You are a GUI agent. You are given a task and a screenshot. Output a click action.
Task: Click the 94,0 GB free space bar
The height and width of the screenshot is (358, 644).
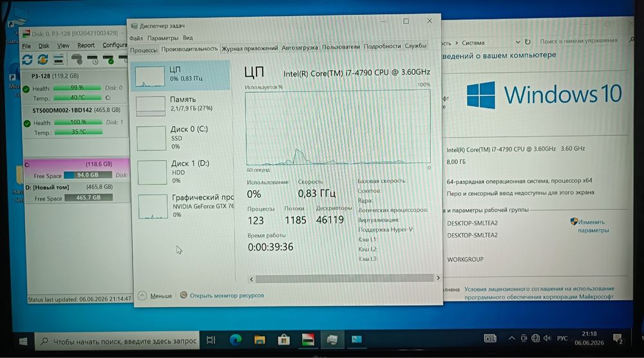[x=88, y=175]
